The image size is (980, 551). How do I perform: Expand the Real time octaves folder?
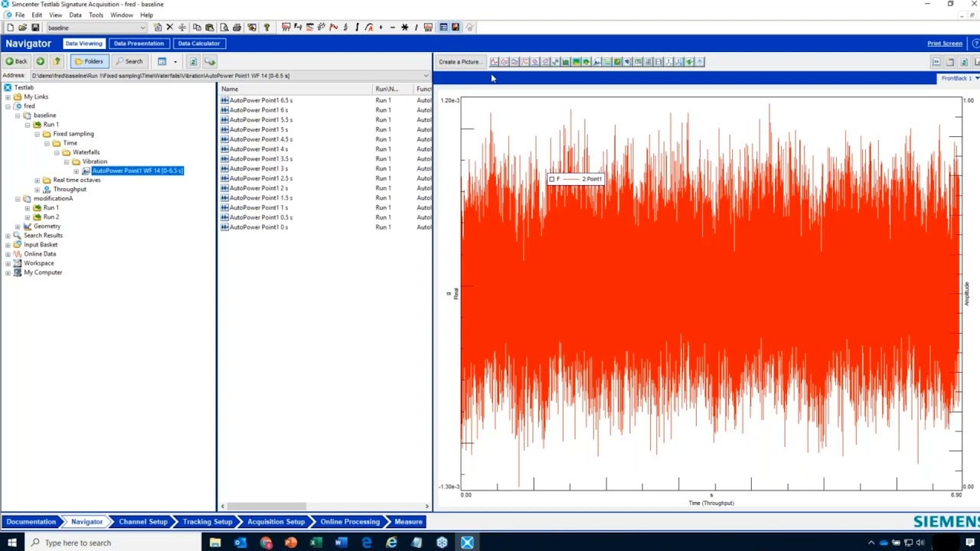tap(37, 180)
